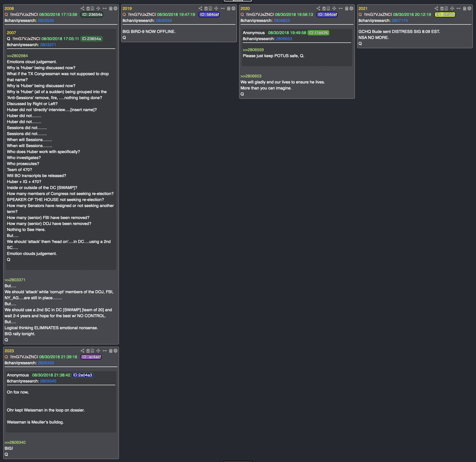
Task: Click the four-way move icon on post 2008
Action: point(98,9)
